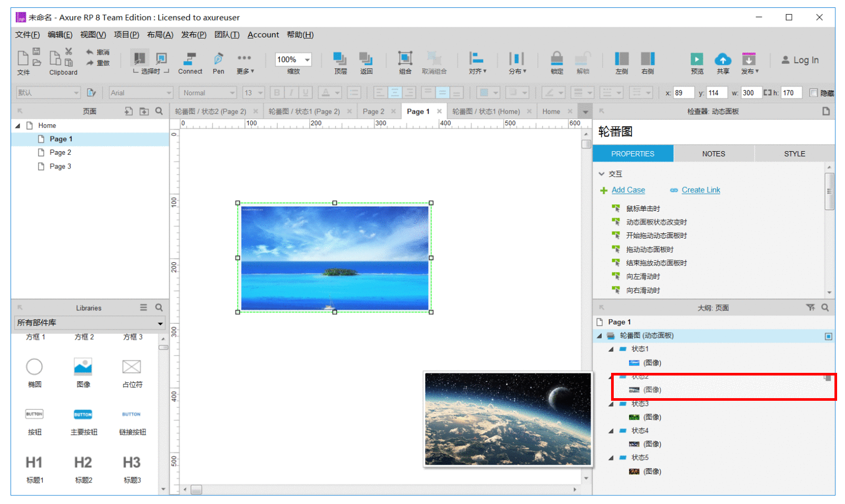Click the Create Link link
The image size is (845, 504).
pyautogui.click(x=701, y=190)
